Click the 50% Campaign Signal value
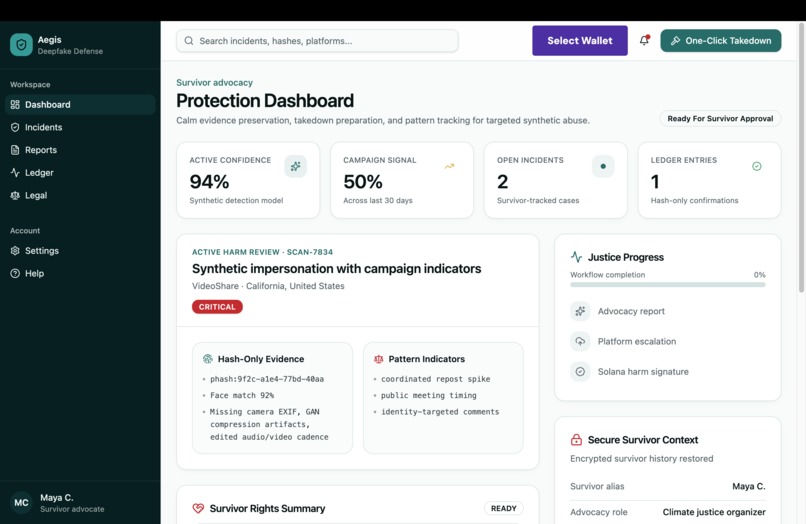This screenshot has height=524, width=806. tap(363, 182)
